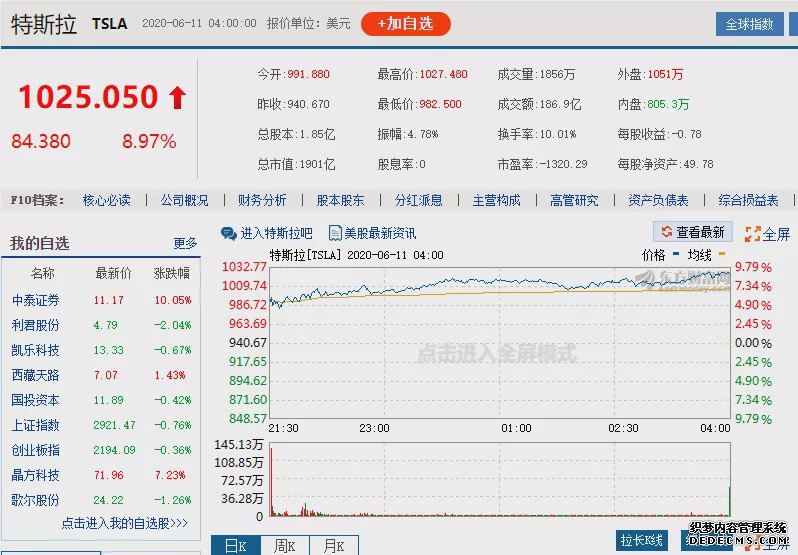This screenshot has width=798, height=555.
Task: Select 歌尔股份 in the watchlist
Action: coord(36,500)
